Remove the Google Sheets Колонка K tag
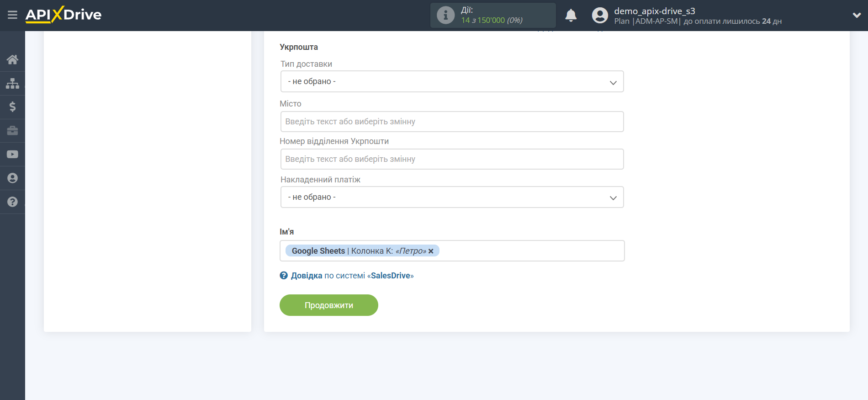This screenshot has width=868, height=400. (431, 251)
